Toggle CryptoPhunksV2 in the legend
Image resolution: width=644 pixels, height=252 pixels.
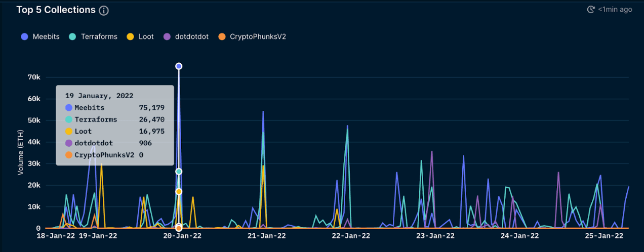[x=252, y=36]
